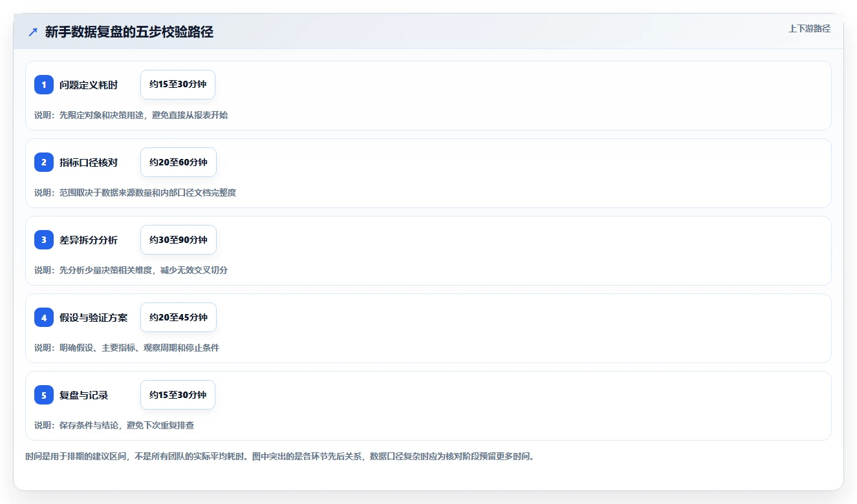Select the step label 差异拆分分析
Viewport: 857px width, 504px height.
pyautogui.click(x=89, y=240)
